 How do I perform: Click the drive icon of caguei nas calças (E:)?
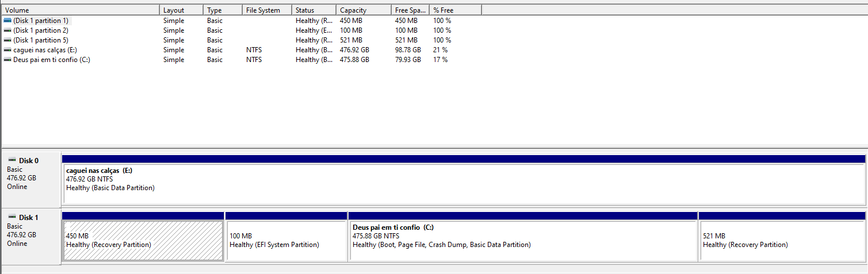(7, 50)
